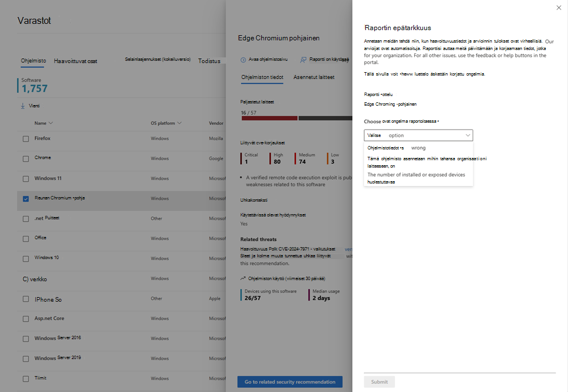Image resolution: width=568 pixels, height=392 pixels.
Task: Click the Windows 11 software name
Action: pos(48,178)
